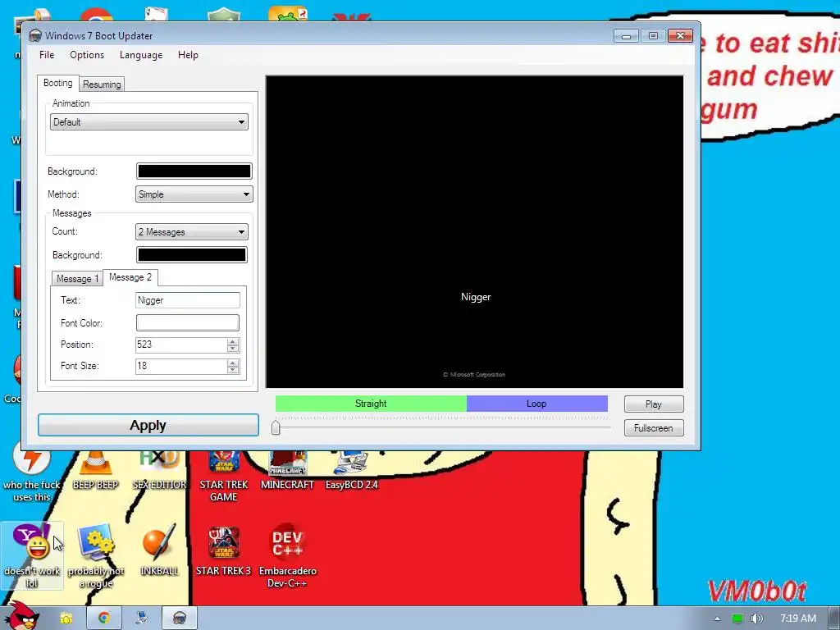
Task: Choose the white Font Color swatch
Action: pyautogui.click(x=188, y=322)
